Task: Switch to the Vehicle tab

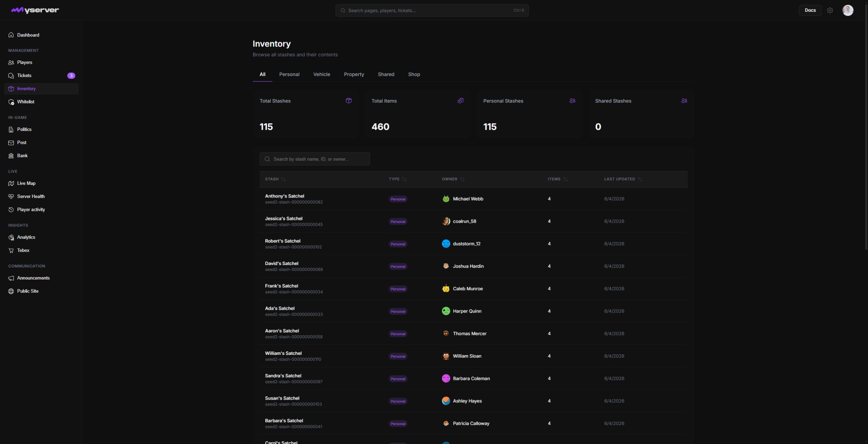Action: coord(321,75)
